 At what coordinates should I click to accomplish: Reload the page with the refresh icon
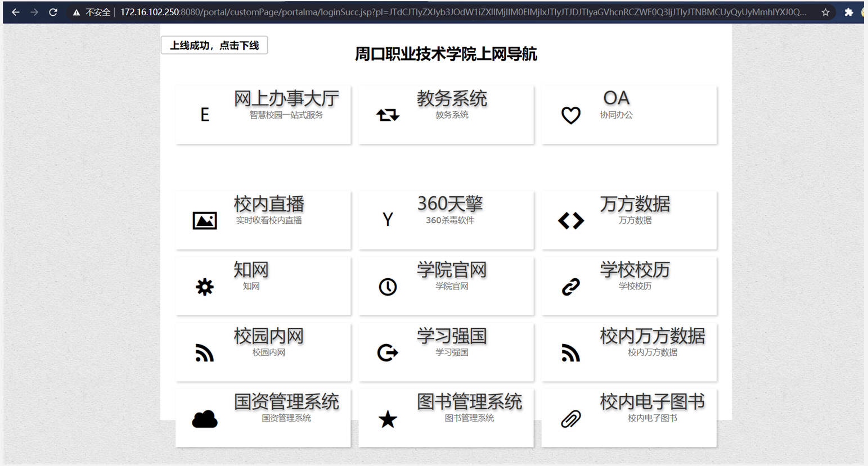[53, 12]
